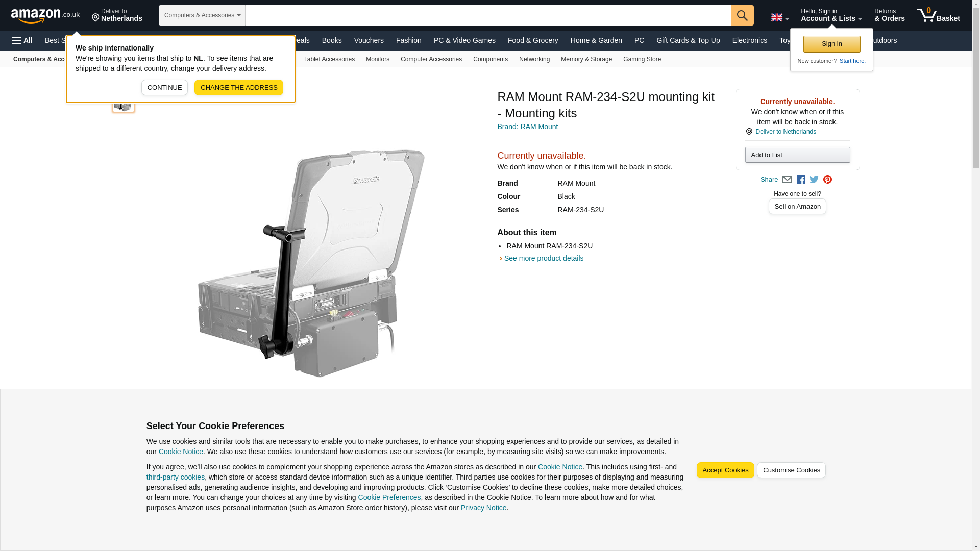Viewport: 980px width, 551px height.
Task: Open the Vouchers menu item
Action: coord(369,40)
